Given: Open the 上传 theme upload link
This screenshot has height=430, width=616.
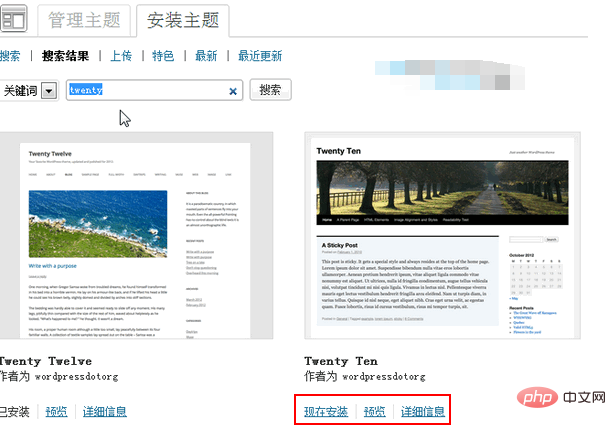Looking at the screenshot, I should pos(122,56).
